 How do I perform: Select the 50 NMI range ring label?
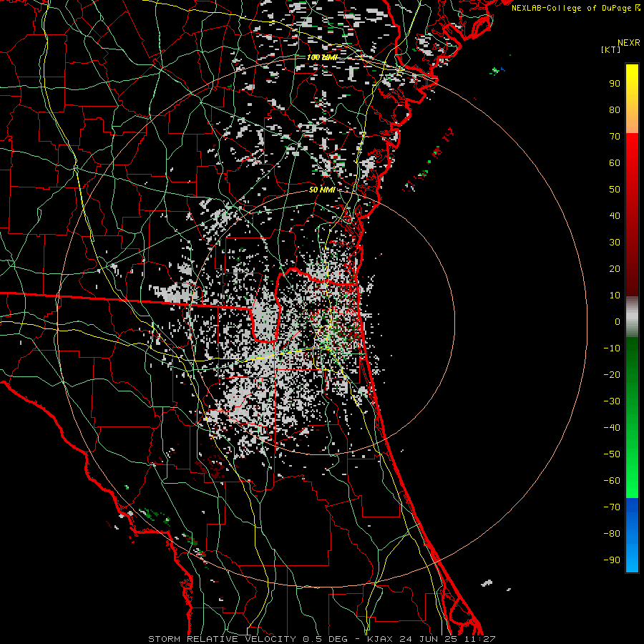[322, 190]
